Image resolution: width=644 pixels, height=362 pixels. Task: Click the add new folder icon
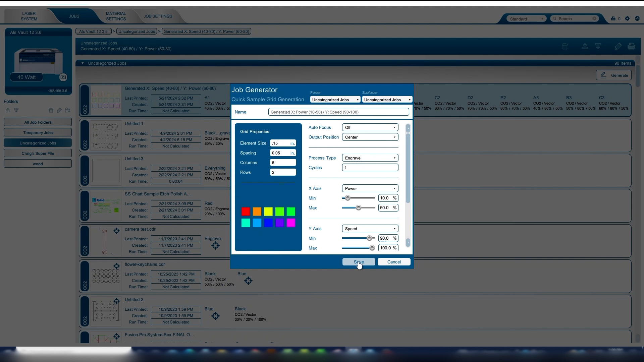[68, 110]
